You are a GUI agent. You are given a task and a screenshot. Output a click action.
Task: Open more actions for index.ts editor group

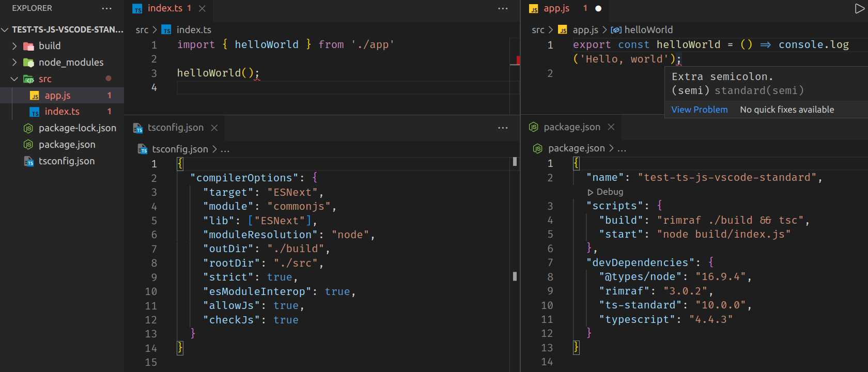pos(503,8)
